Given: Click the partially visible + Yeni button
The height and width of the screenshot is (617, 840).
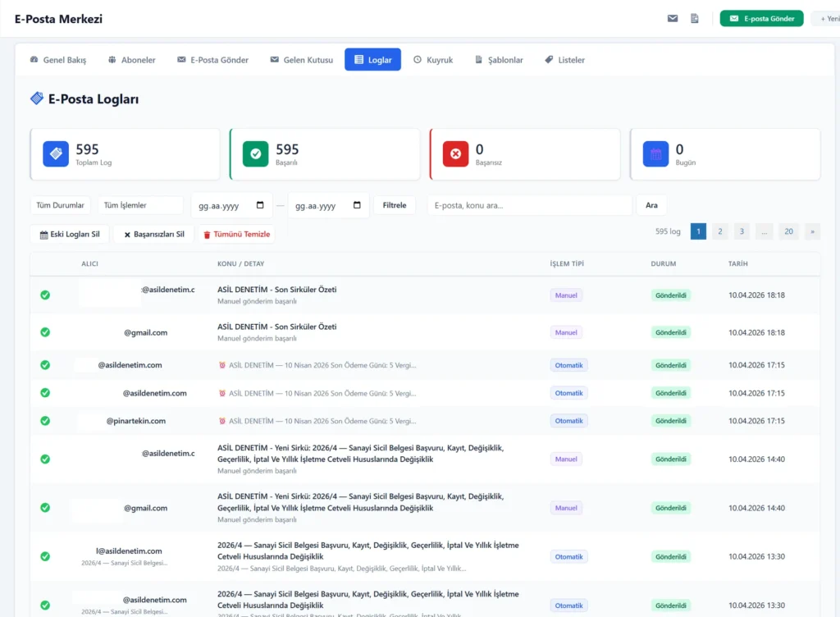Looking at the screenshot, I should (827, 19).
